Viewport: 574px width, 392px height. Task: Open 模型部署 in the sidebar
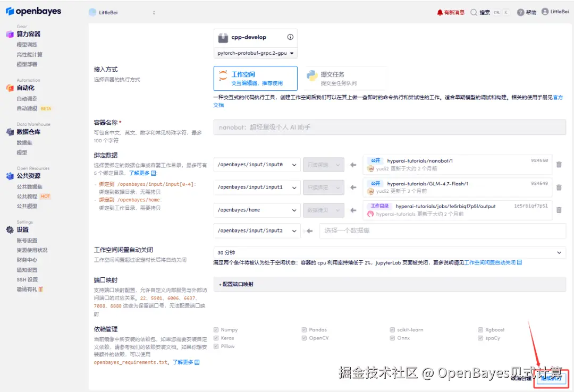click(x=27, y=64)
